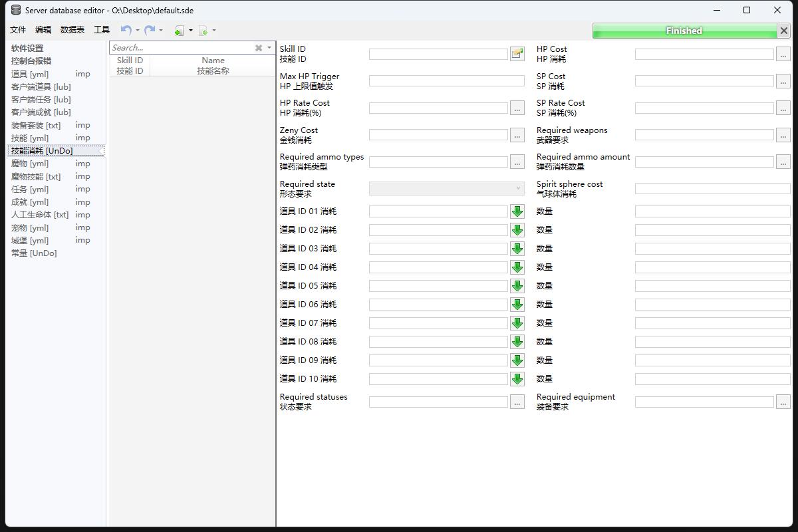Select 魔物技能 [txt] in the sidebar
The width and height of the screenshot is (798, 532).
(36, 176)
